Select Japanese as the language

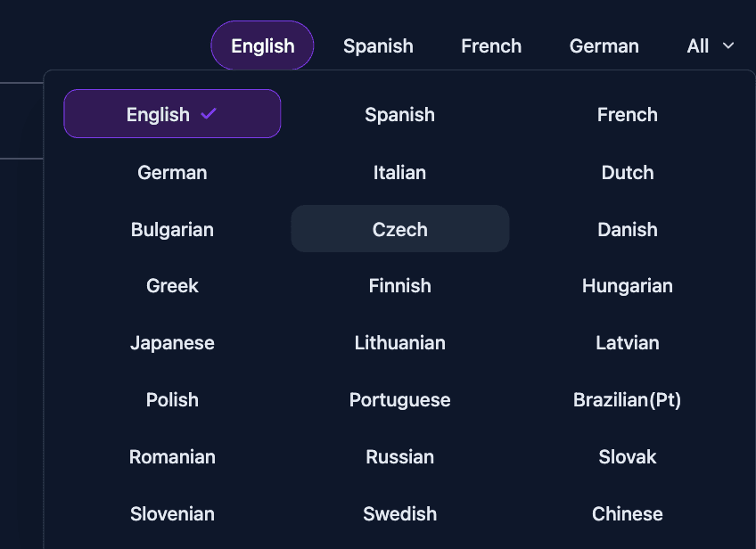point(172,342)
